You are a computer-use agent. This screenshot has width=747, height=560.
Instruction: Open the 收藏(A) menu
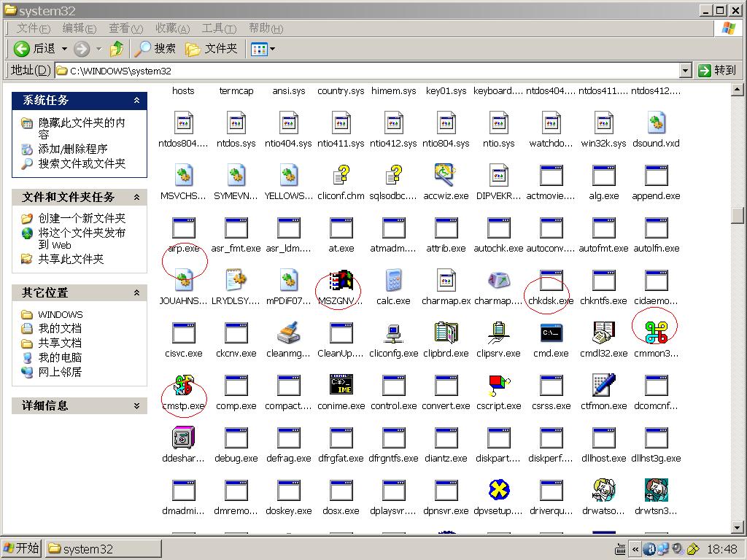pos(172,28)
